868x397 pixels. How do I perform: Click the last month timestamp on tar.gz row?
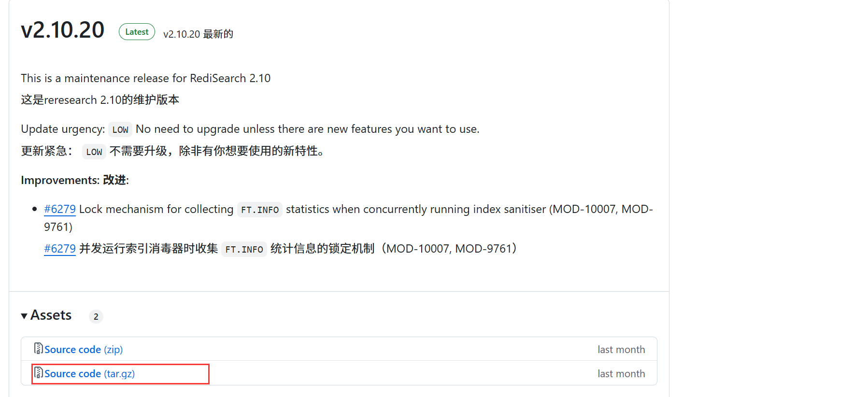click(621, 373)
